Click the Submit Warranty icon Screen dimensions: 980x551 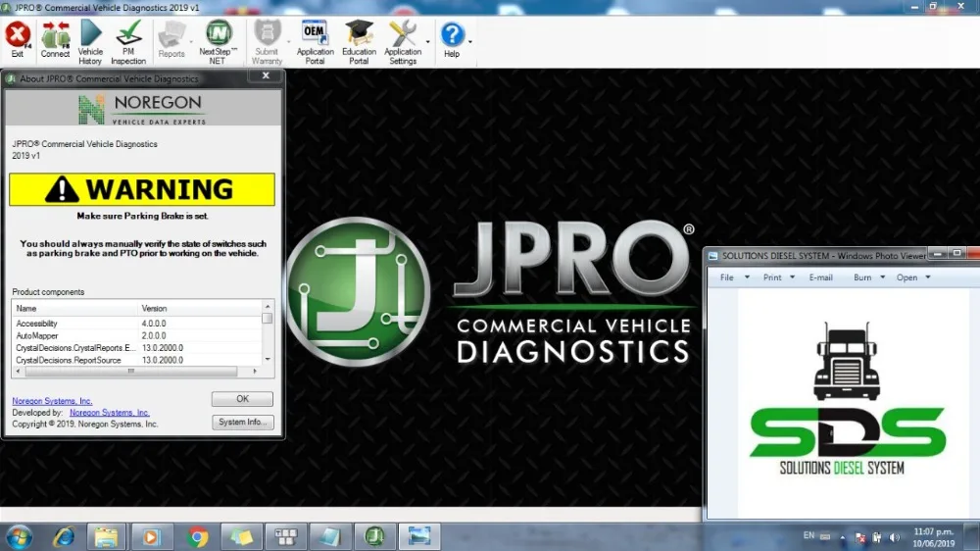click(x=267, y=42)
